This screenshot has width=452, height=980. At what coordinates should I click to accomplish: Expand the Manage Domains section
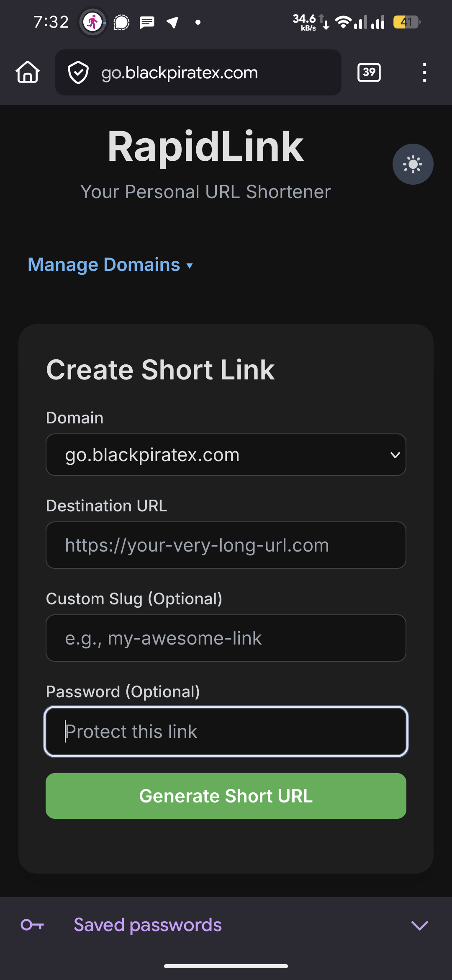click(x=110, y=265)
